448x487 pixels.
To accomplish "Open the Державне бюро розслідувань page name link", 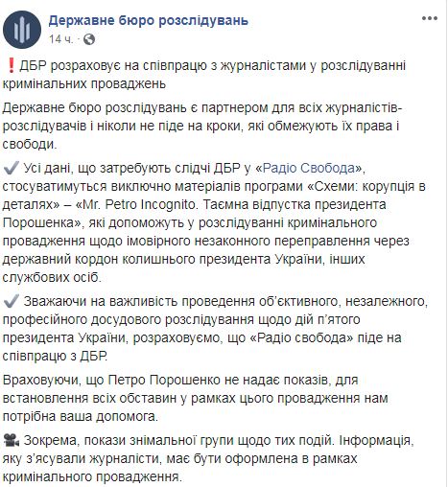I will pos(148,20).
